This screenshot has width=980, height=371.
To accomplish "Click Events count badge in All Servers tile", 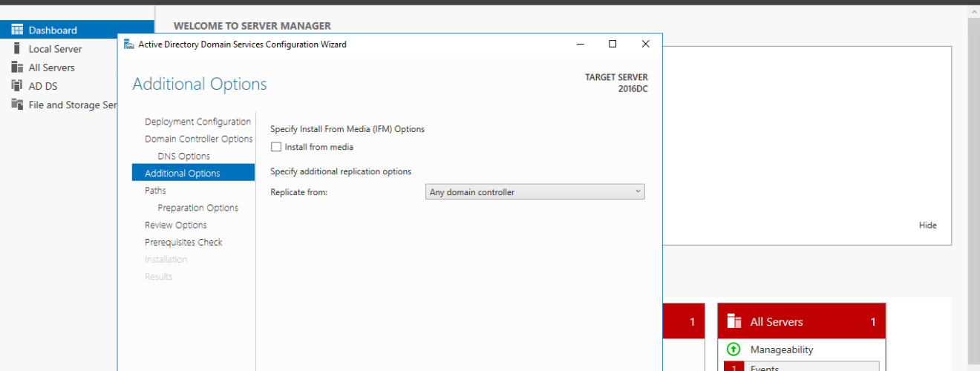I will [x=734, y=367].
